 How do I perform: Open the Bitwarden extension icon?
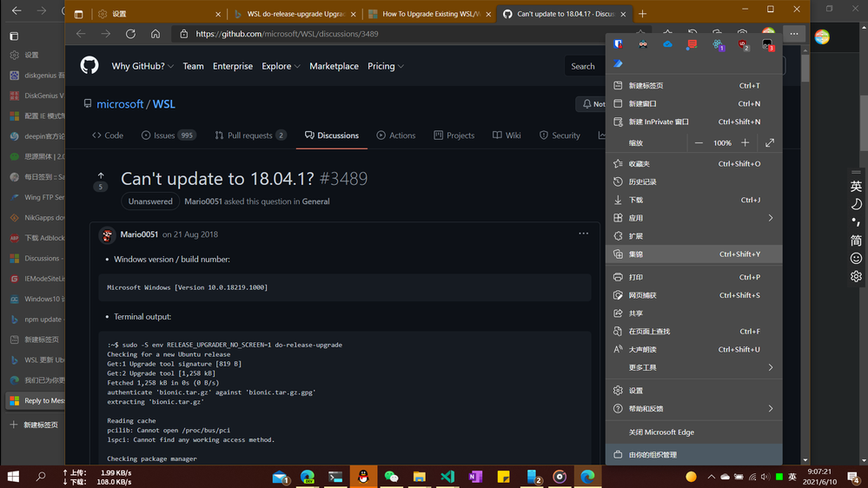point(618,43)
